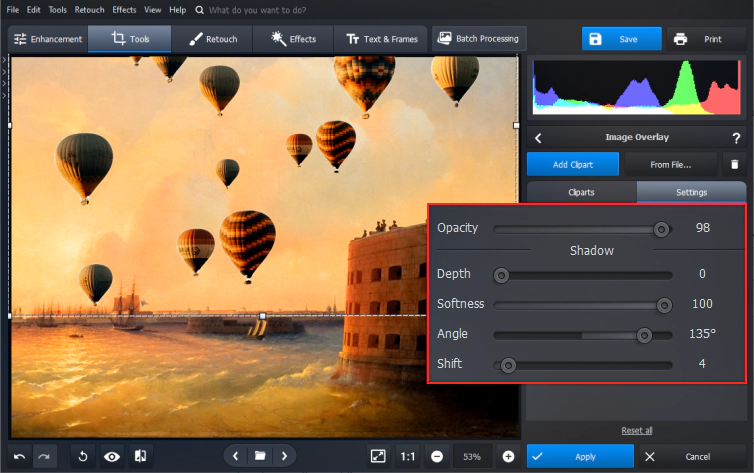Click the overlay's right edge resize handle
754x473 pixels.
(516, 125)
